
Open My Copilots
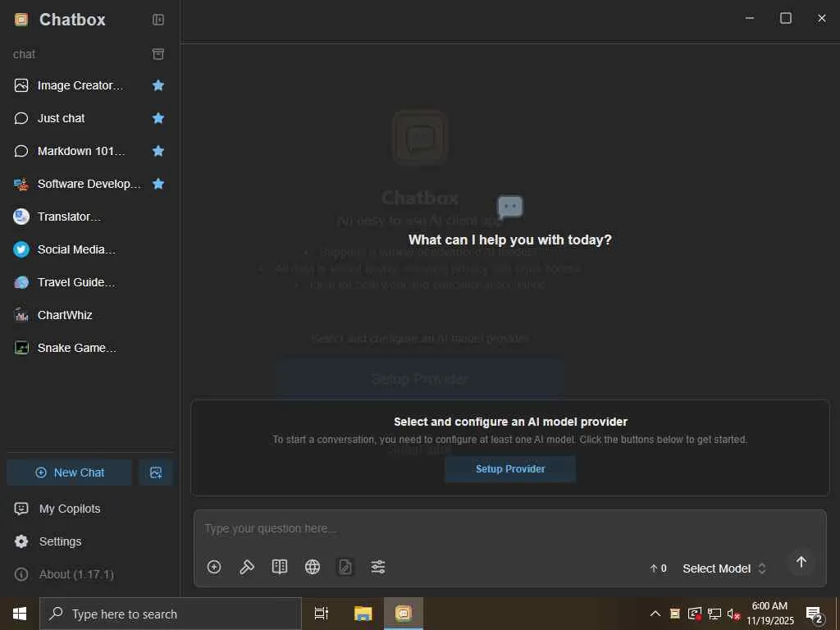[89, 509]
